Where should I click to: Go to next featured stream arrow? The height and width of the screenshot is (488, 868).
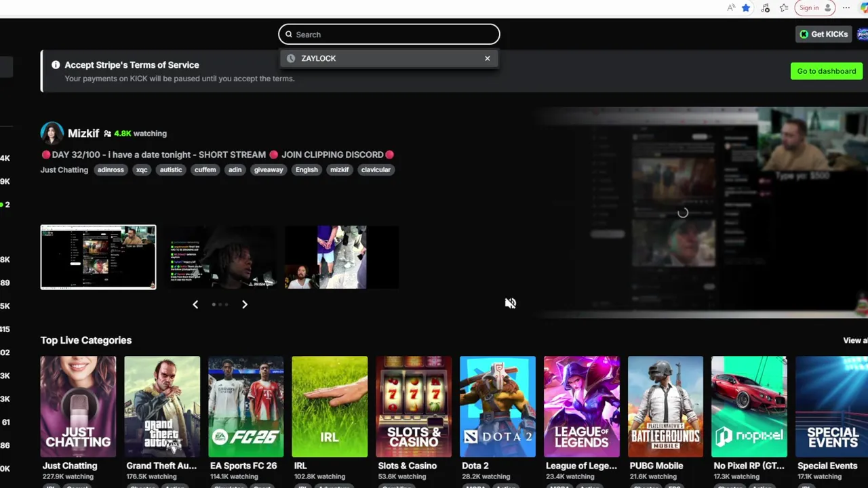click(x=245, y=305)
